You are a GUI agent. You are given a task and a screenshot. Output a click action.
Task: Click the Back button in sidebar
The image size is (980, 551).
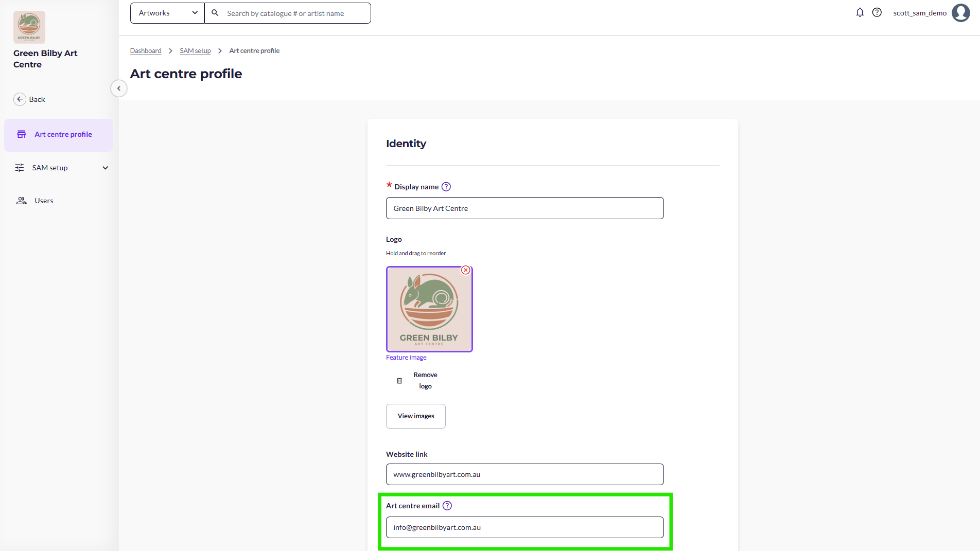[30, 99]
